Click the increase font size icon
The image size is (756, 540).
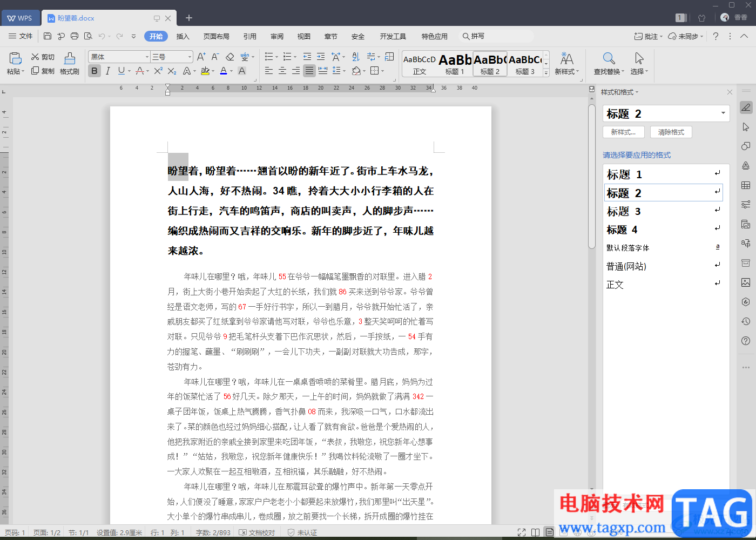(x=201, y=57)
